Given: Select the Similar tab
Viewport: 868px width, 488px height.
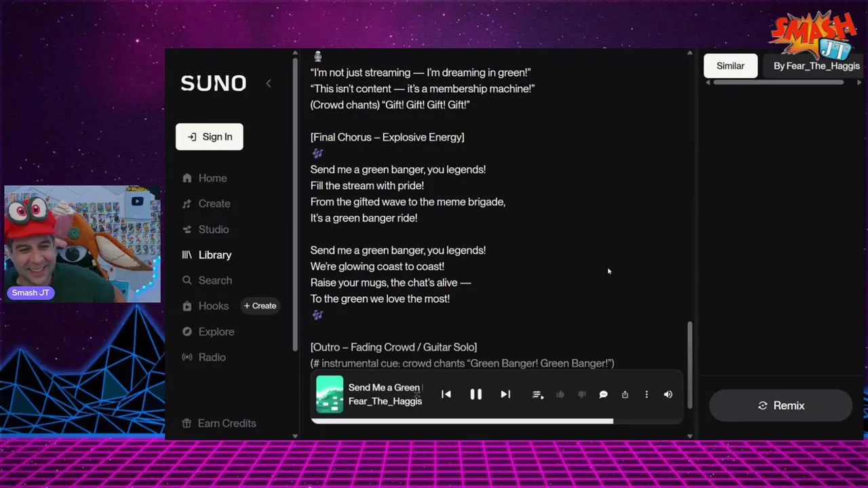Looking at the screenshot, I should point(730,66).
